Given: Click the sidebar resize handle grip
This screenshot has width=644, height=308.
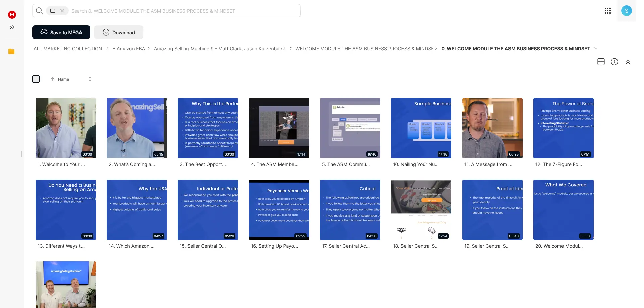Looking at the screenshot, I should 22,154.
